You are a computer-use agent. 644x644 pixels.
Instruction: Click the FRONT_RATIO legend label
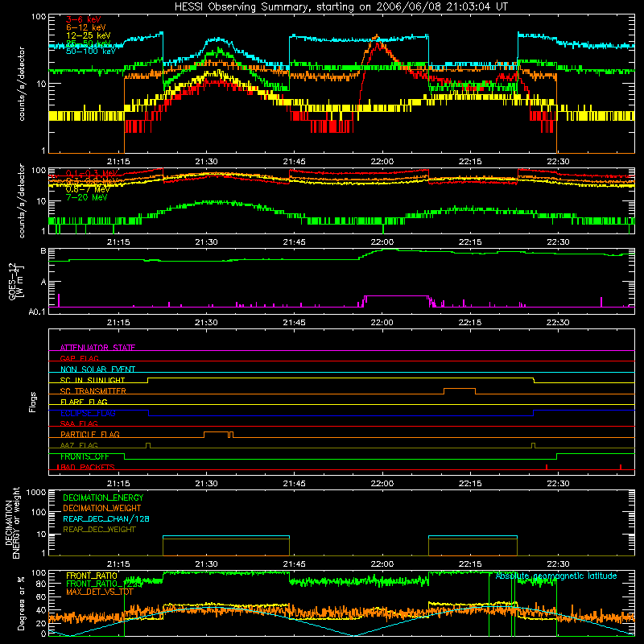click(92, 576)
